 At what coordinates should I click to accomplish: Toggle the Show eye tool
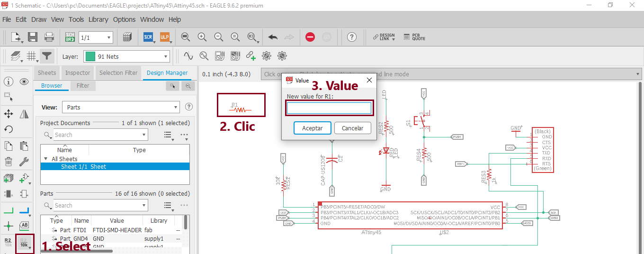tap(24, 82)
